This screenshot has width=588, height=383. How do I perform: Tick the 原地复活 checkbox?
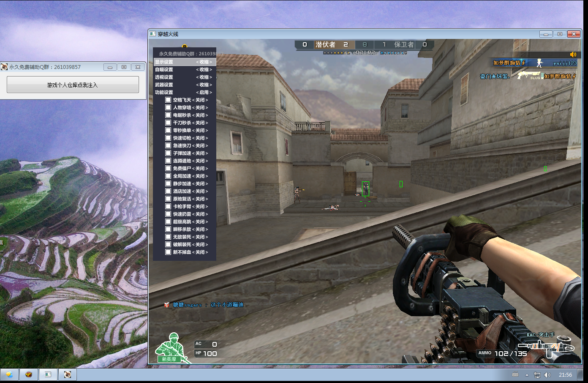coord(168,199)
